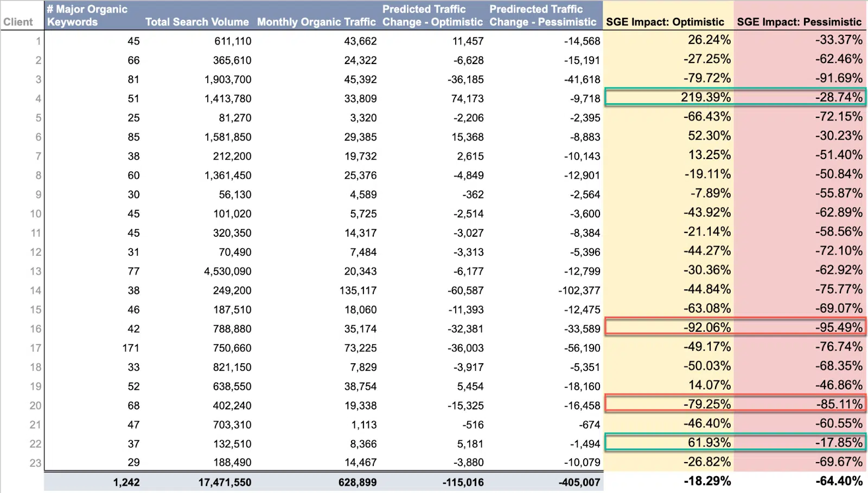Select client 23's monthly traffic of 14,467
The image size is (868, 493).
coord(361,462)
